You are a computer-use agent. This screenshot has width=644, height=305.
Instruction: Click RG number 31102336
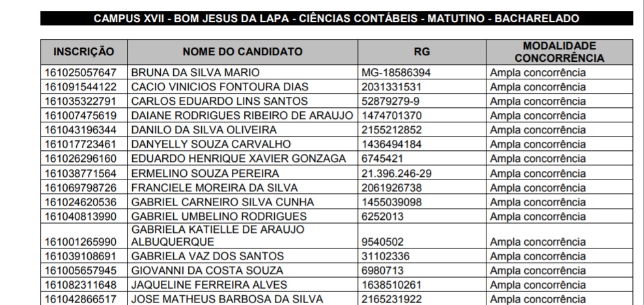click(x=385, y=256)
